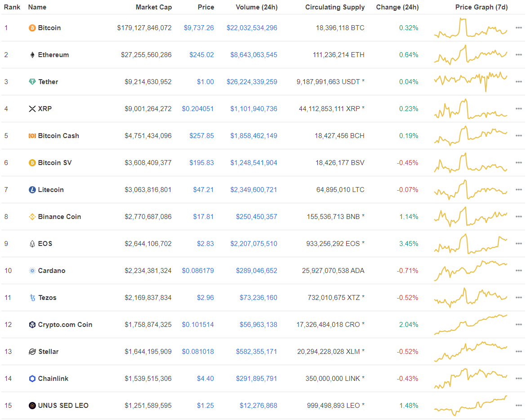Viewport: 526px width, 420px height.
Task: Click the Tether 7-day price graph
Action: click(x=471, y=82)
